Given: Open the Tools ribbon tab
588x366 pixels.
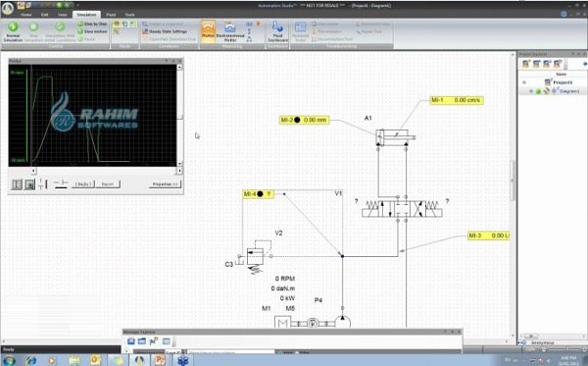Looking at the screenshot, I should click(x=129, y=15).
